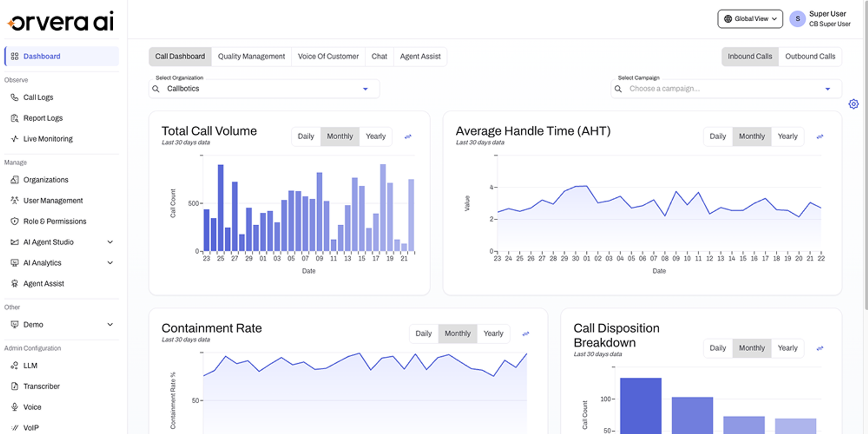This screenshot has height=434, width=868.
Task: Swap chart view on Containment Rate
Action: click(526, 334)
